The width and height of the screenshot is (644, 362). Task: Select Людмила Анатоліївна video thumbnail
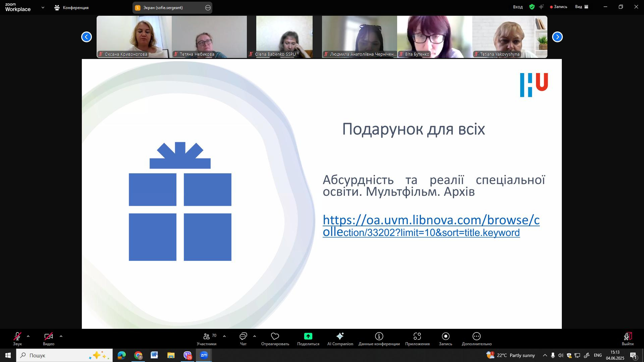tap(360, 37)
